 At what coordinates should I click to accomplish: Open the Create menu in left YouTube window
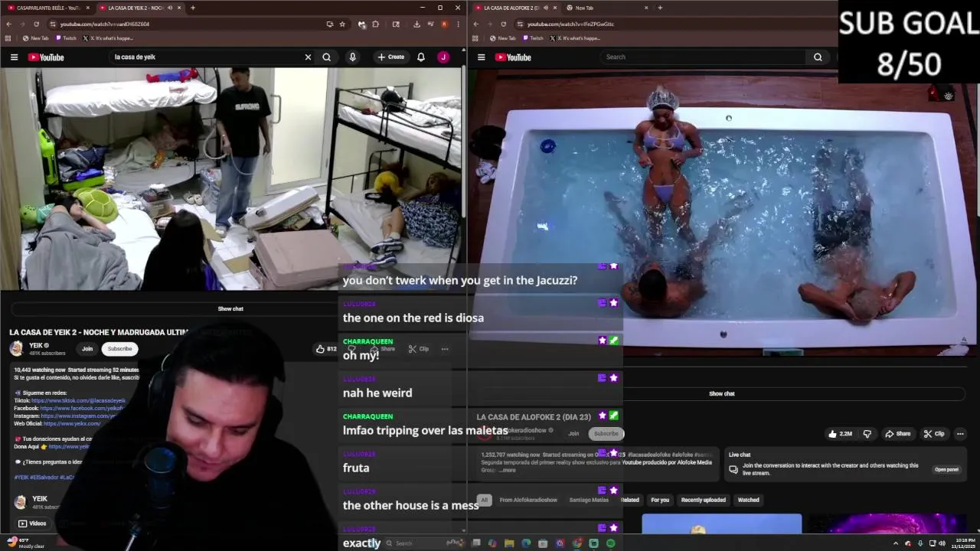(x=390, y=57)
